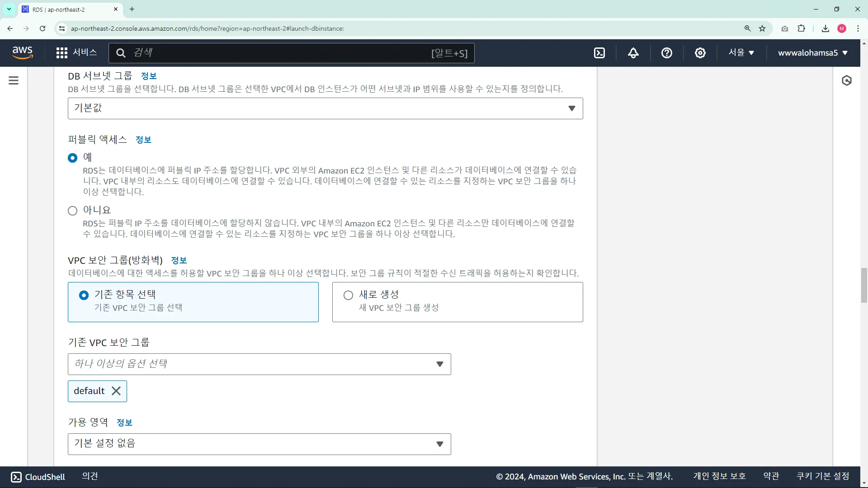Viewport: 868px width, 488px height.
Task: Open the services grid menu icon
Action: (x=62, y=53)
